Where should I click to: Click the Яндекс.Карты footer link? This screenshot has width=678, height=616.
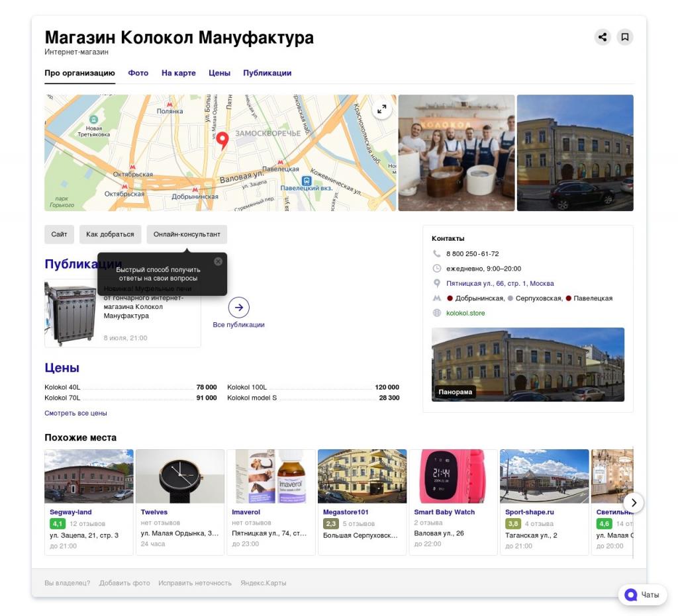point(264,583)
